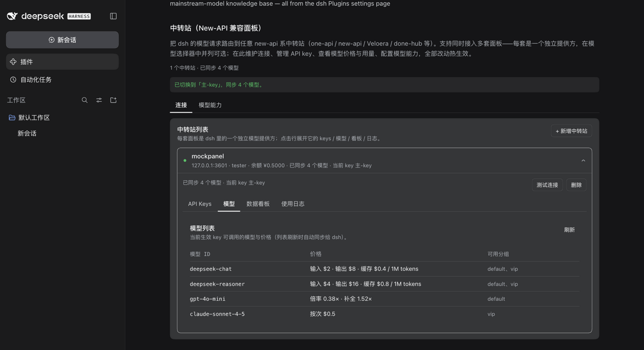This screenshot has height=350, width=644.
Task: Switch to the 模型能力 tab
Action: click(x=210, y=105)
